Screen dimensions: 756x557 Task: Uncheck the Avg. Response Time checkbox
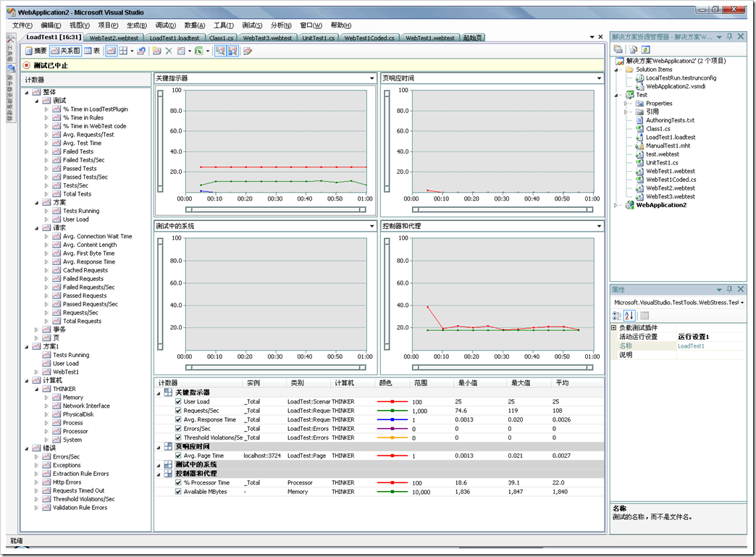178,419
